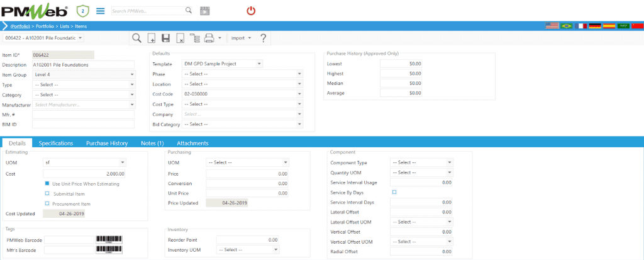Screen dimensions: 644x260
Task: Click the Add New record icon
Action: (x=152, y=38)
